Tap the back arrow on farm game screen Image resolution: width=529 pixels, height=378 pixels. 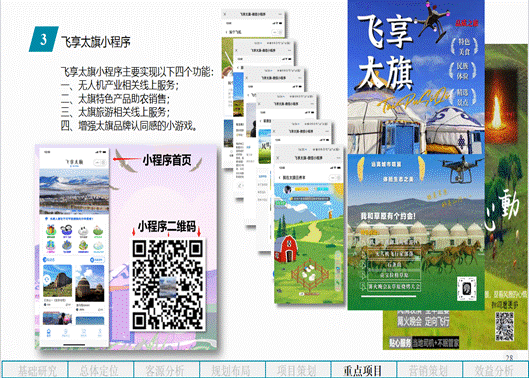[279, 178]
